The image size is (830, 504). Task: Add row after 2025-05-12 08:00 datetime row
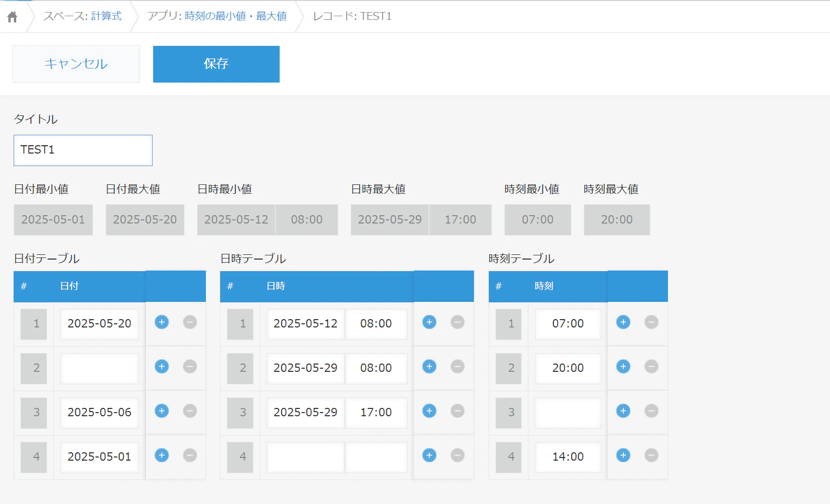point(430,322)
